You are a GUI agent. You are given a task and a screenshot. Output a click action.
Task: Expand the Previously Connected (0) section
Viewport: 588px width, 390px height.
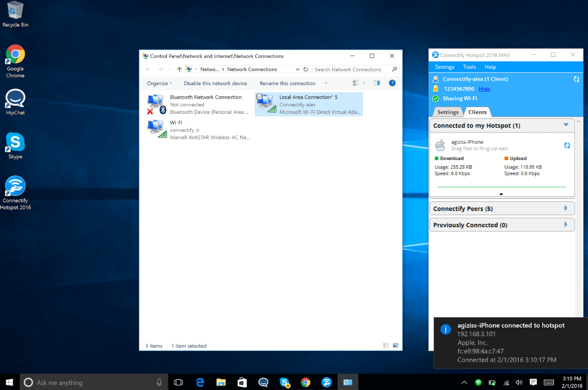click(566, 225)
